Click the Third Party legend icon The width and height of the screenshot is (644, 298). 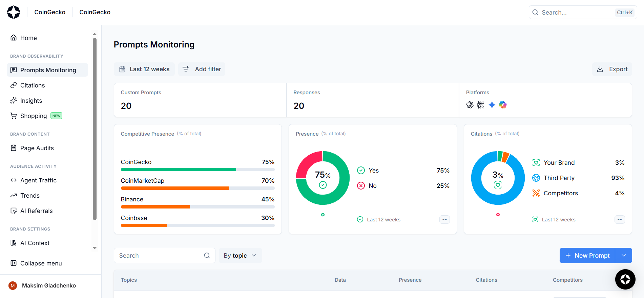(536, 178)
